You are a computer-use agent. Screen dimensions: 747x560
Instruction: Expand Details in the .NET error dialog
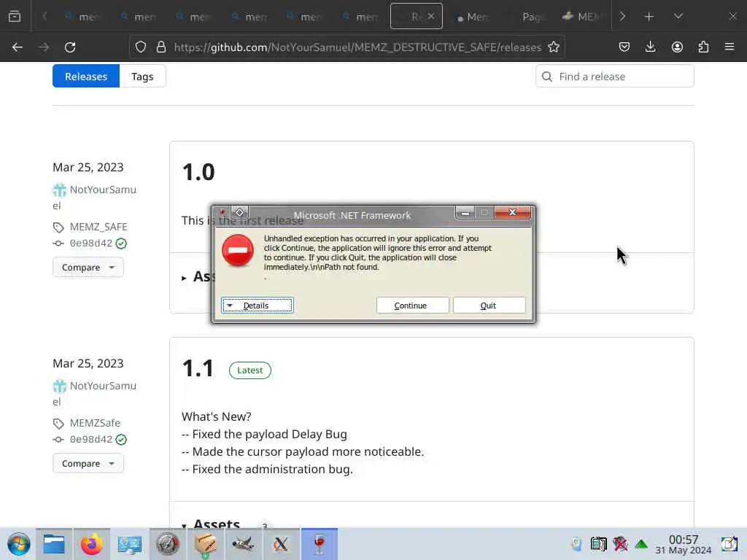(258, 306)
